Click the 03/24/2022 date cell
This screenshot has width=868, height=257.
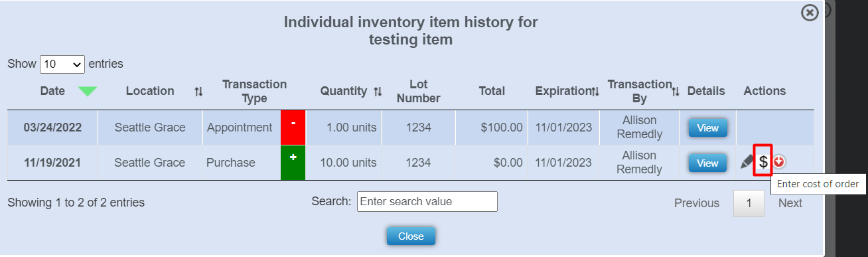click(52, 128)
